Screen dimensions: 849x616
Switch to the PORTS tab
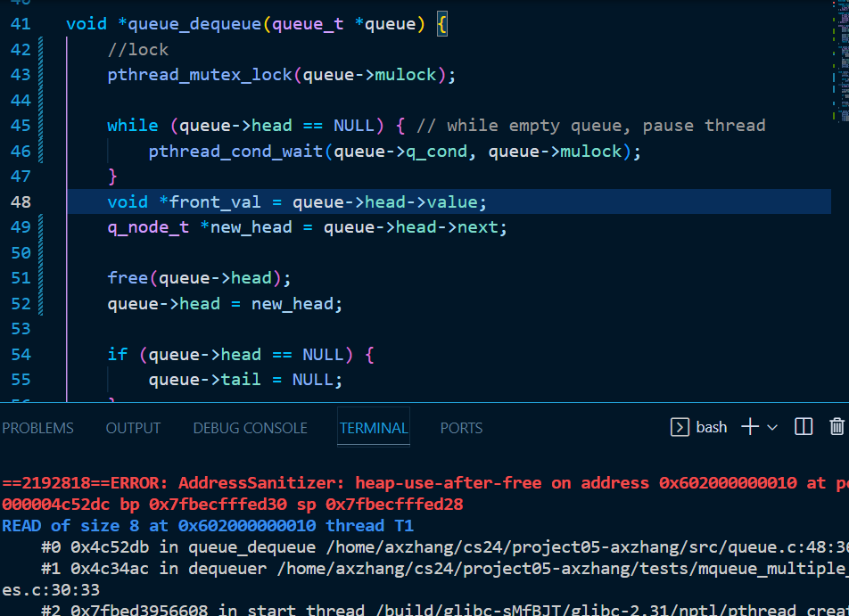coord(461,428)
